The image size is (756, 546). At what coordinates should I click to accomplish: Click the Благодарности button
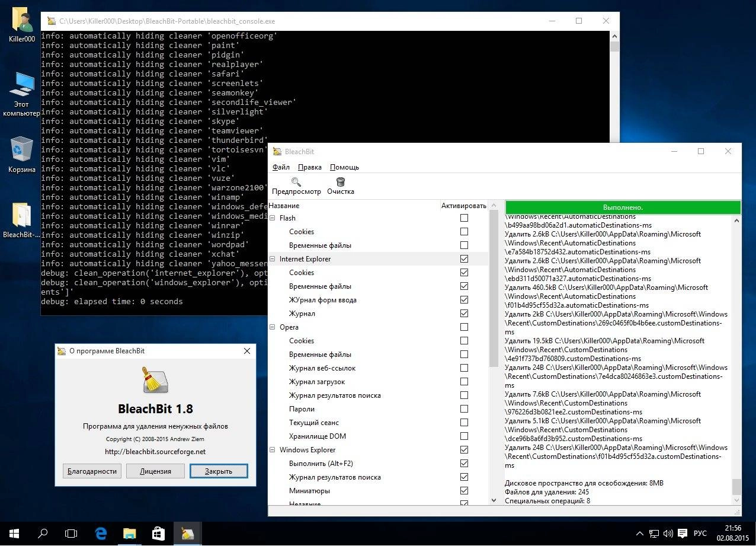click(92, 471)
